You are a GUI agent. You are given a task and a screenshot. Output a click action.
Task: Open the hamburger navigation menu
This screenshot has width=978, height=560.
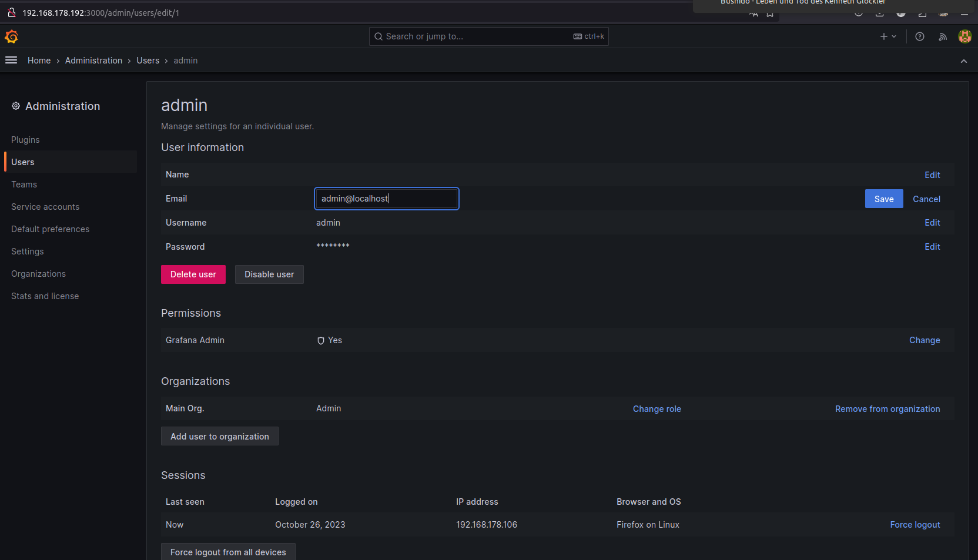click(x=11, y=61)
